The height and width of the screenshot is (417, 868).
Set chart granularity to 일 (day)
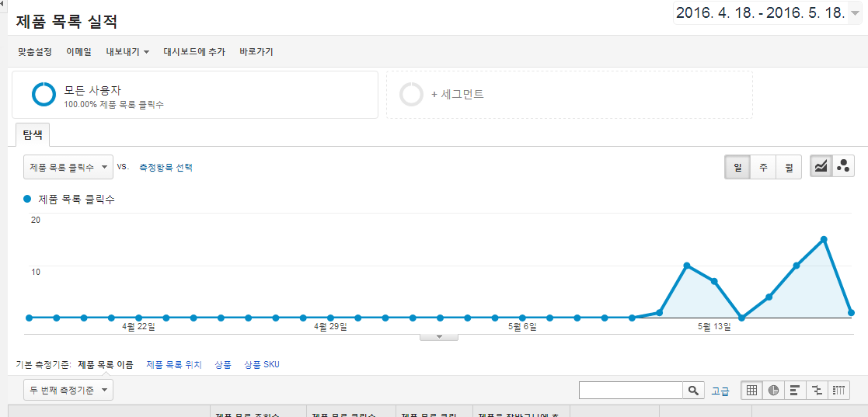click(x=737, y=167)
